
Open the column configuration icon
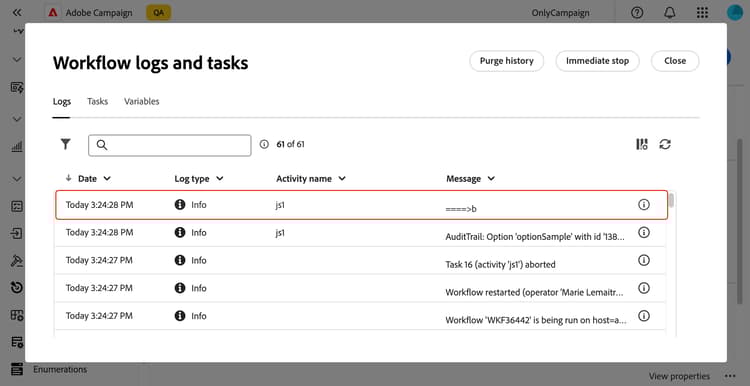click(x=642, y=144)
